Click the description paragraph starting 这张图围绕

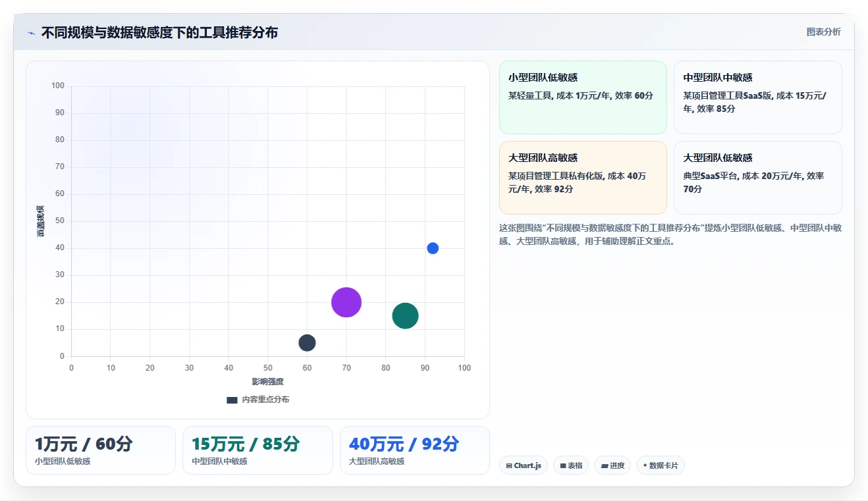point(670,234)
